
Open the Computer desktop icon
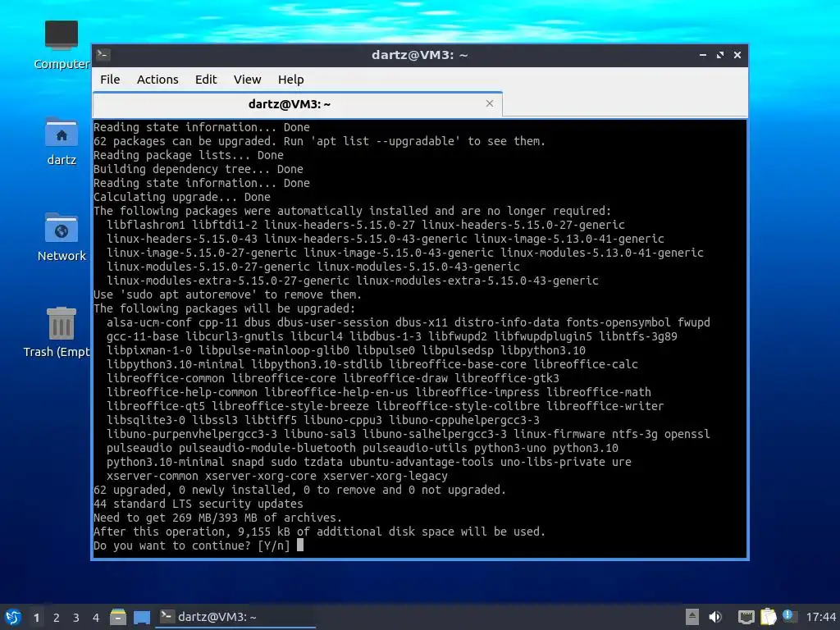62,45
